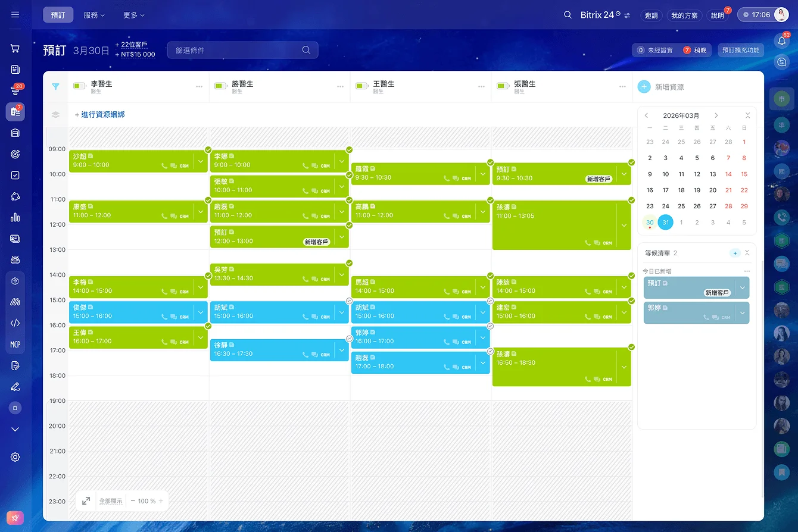798x532 pixels.
Task: Expand the waiting list 郭婷 dropdown arrow
Action: pyautogui.click(x=742, y=313)
